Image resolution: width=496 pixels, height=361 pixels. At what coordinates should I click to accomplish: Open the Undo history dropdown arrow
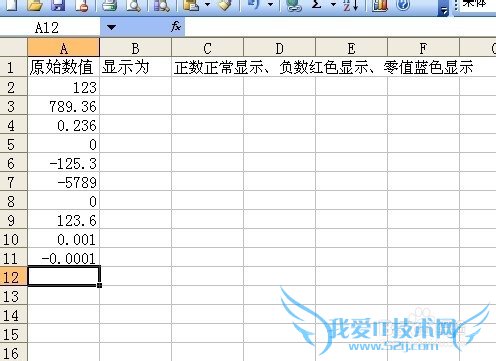tap(270, 4)
